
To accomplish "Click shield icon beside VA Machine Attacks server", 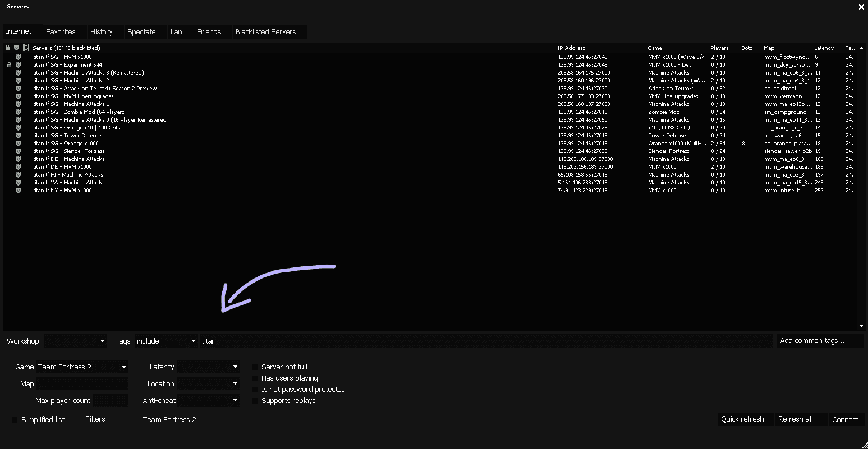I will click(18, 183).
